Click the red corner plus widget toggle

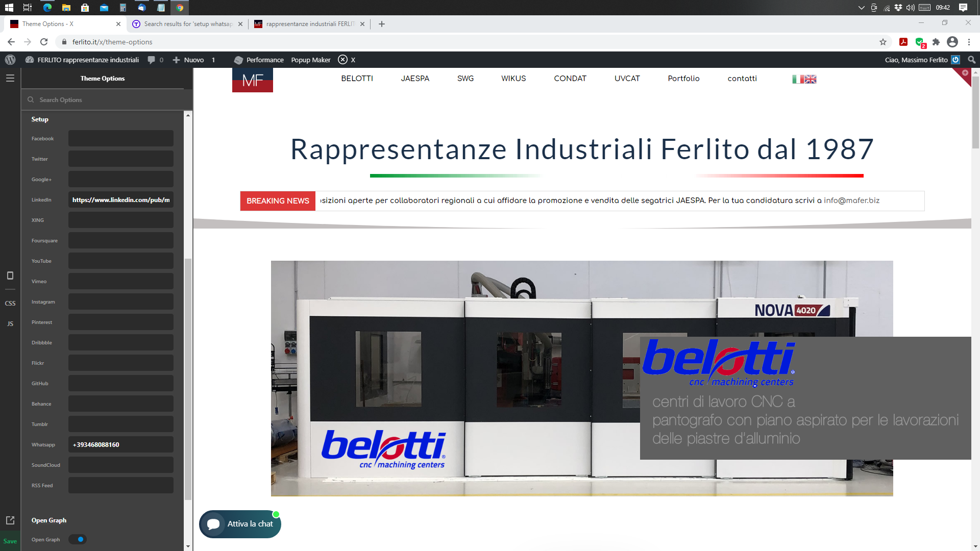coord(965,73)
